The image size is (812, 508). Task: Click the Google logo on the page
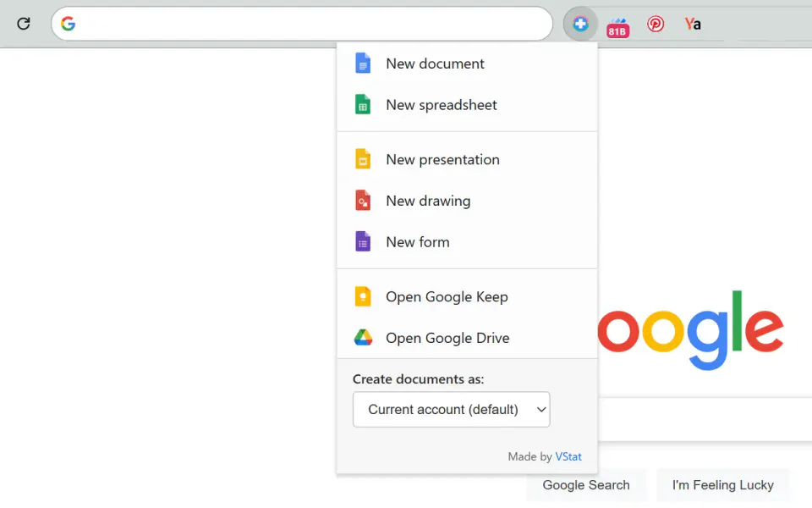click(691, 330)
